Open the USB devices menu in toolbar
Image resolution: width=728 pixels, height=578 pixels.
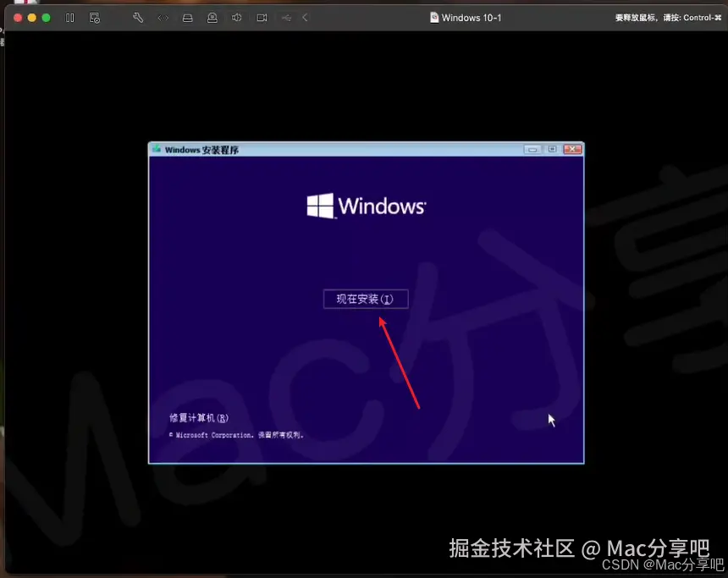(286, 17)
